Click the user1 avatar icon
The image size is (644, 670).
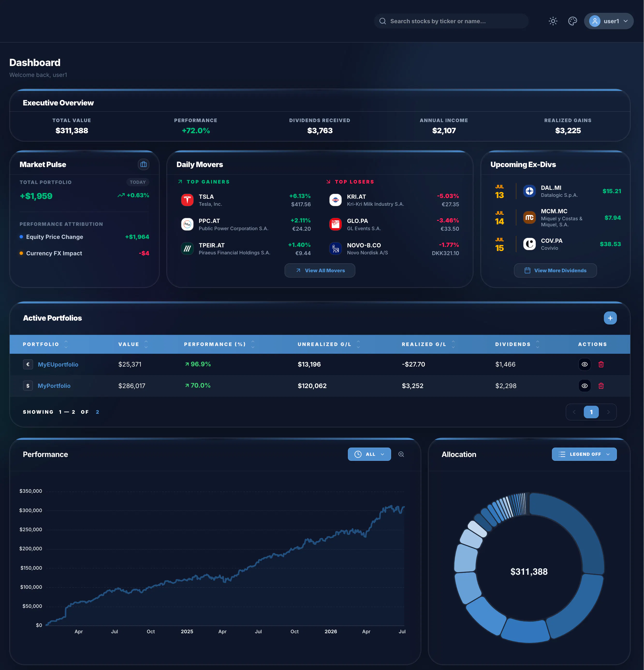[594, 21]
